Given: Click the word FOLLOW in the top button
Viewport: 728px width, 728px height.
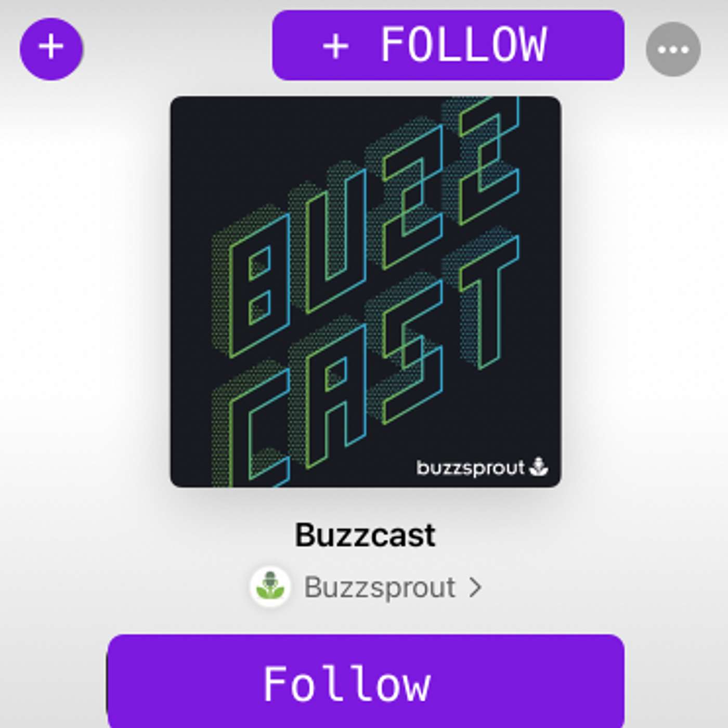Looking at the screenshot, I should coord(463,45).
